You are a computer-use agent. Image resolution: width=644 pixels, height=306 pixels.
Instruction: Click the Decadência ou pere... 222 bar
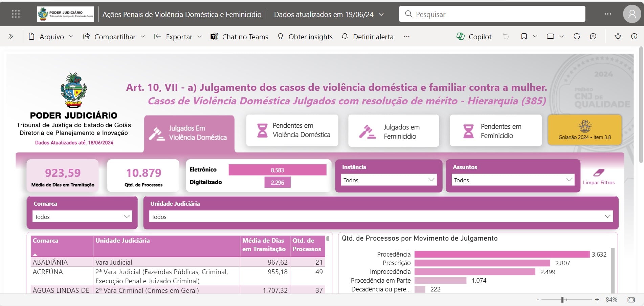click(x=420, y=289)
